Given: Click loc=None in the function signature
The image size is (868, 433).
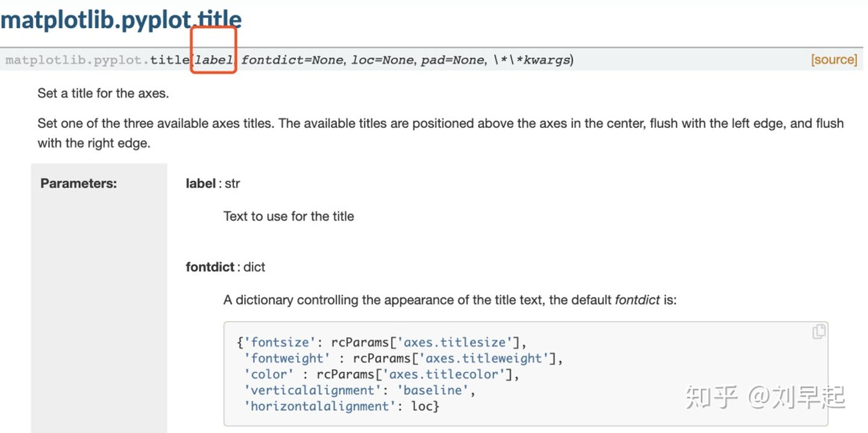Looking at the screenshot, I should click(x=382, y=60).
